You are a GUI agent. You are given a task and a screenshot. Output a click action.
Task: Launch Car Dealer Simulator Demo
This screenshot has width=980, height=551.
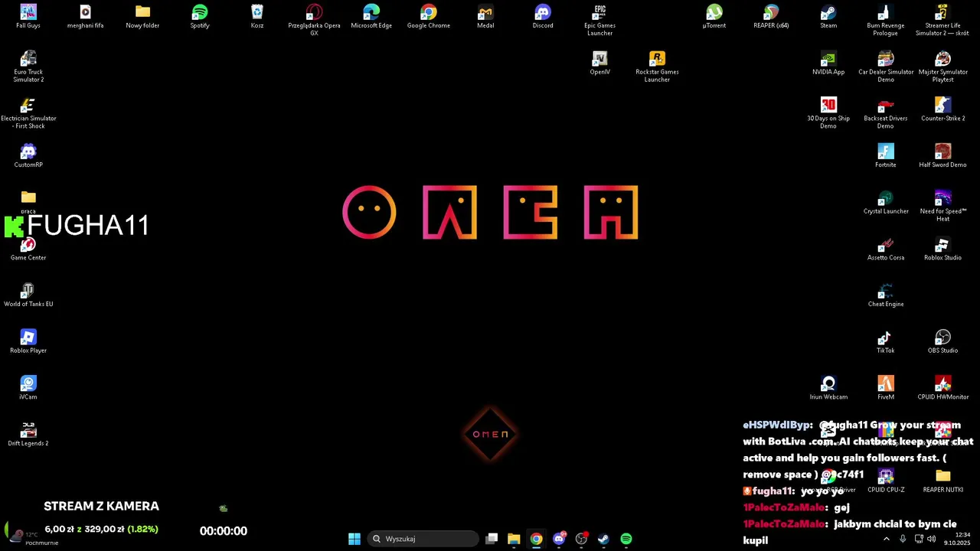(886, 67)
